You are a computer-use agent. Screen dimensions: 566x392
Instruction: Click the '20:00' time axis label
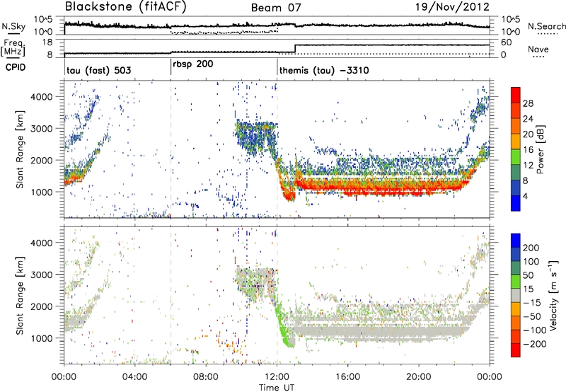pos(419,377)
